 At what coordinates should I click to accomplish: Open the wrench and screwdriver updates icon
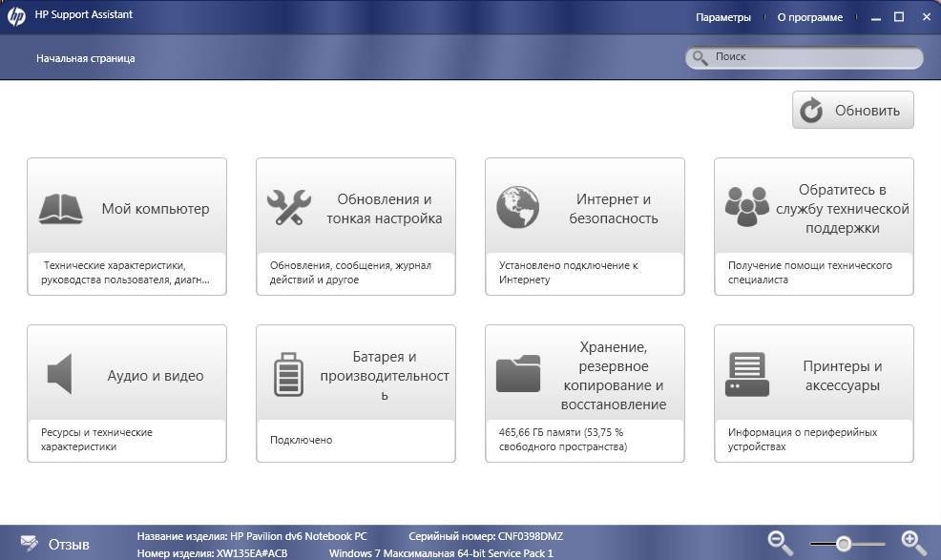tap(288, 207)
